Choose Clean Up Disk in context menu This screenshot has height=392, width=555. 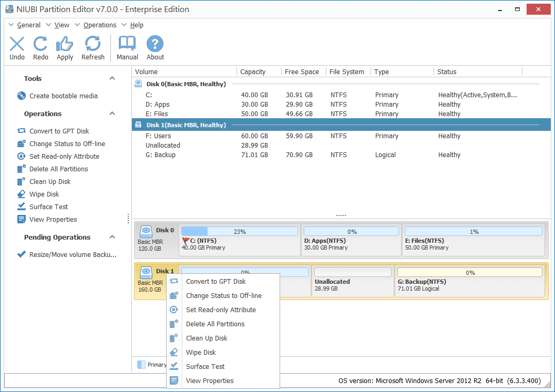click(x=223, y=338)
